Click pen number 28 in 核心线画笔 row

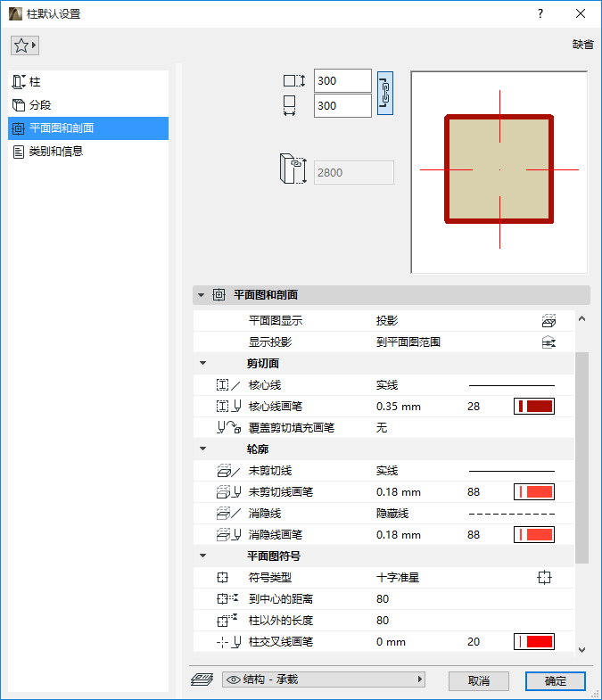474,407
